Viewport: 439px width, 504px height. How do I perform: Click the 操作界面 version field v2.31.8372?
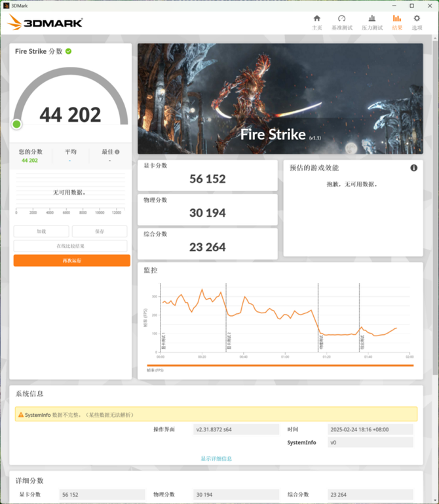tap(237, 429)
